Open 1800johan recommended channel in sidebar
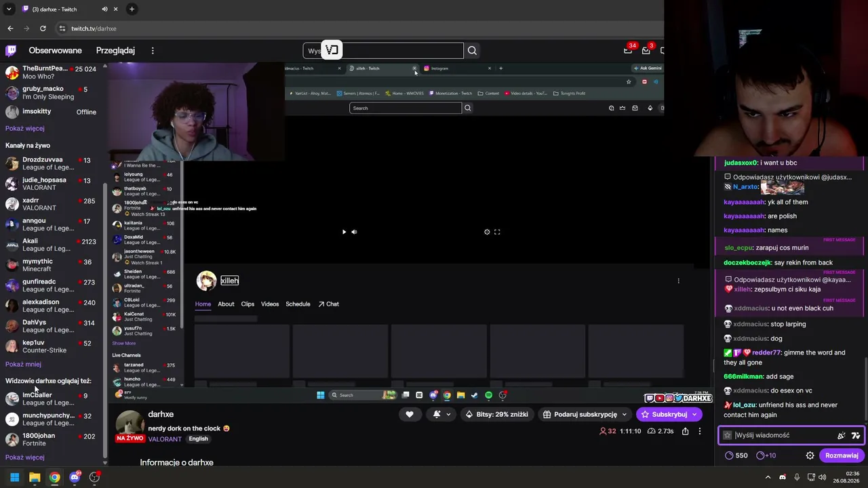Screen dimensions: 868x488 [x=52, y=439]
